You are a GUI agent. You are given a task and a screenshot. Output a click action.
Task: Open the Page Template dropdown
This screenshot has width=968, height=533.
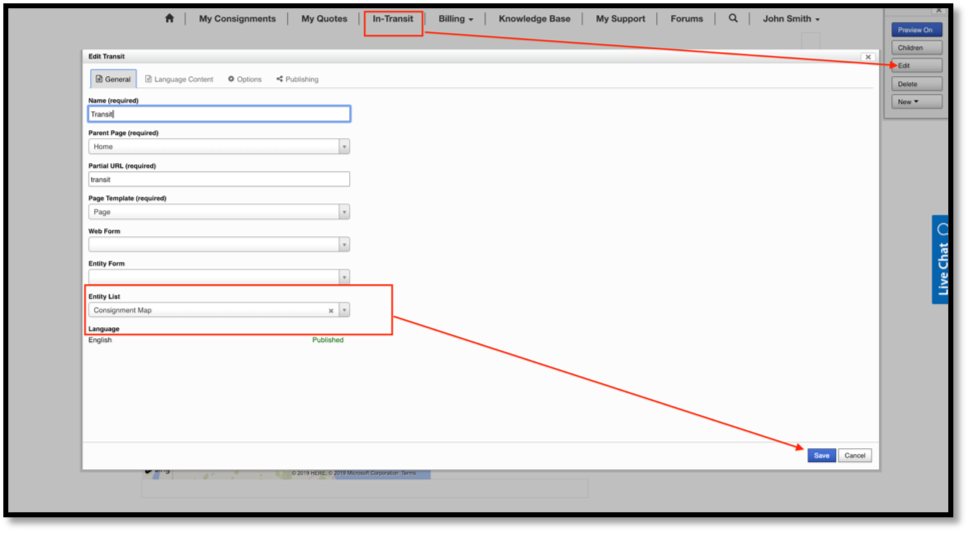tap(344, 212)
